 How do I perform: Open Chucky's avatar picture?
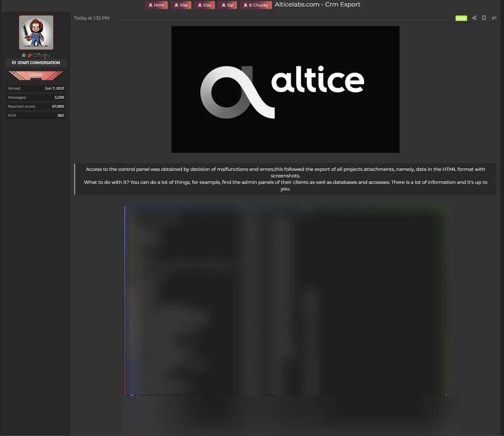coord(36,32)
